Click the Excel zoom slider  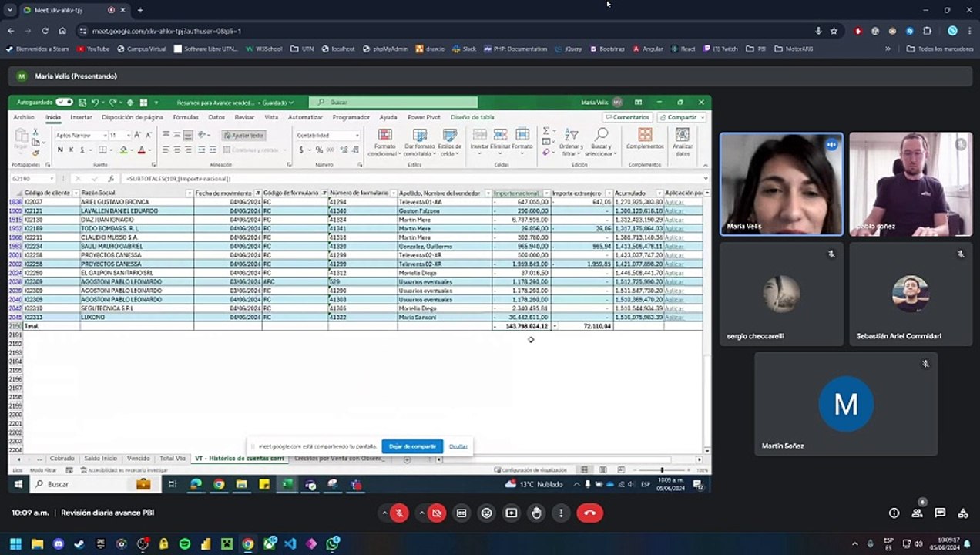tap(661, 470)
